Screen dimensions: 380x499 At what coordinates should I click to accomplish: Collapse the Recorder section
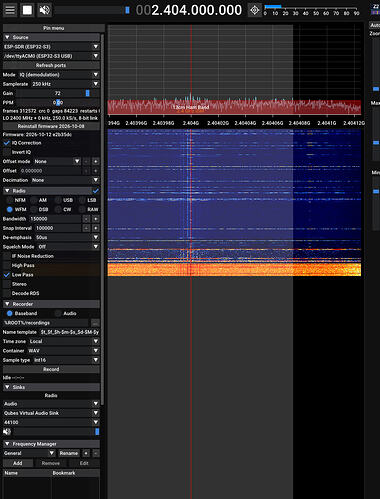[51, 304]
